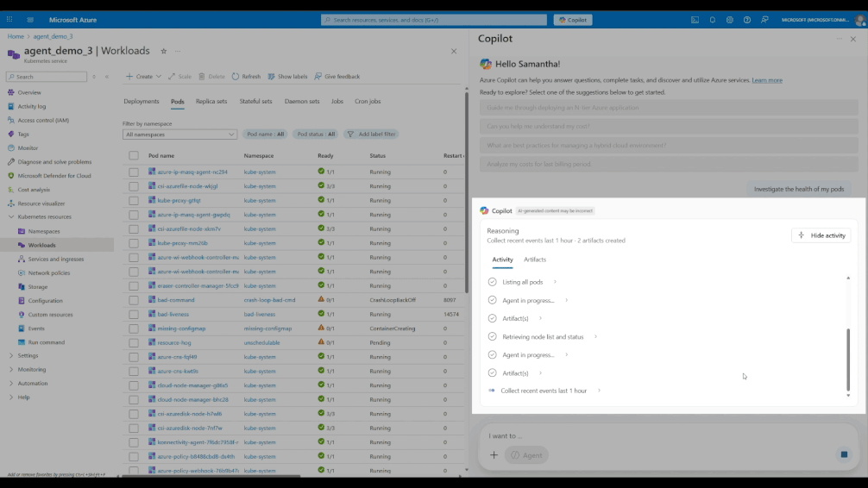Open Diagnose and solve problems

(54, 161)
